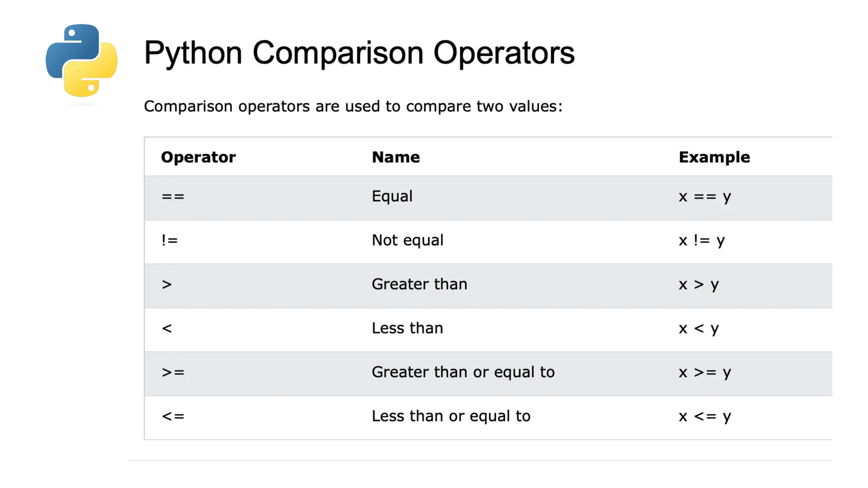Click the >= operator cell

coord(173,372)
